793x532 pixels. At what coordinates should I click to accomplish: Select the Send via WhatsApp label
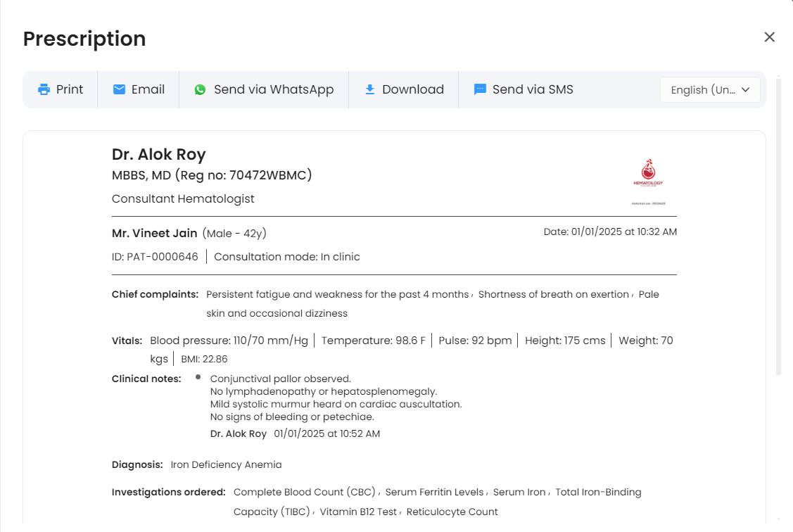click(x=274, y=89)
